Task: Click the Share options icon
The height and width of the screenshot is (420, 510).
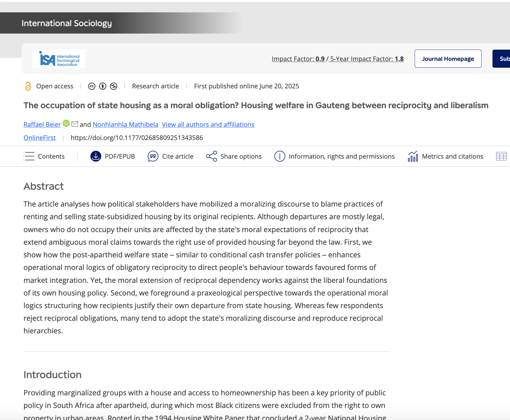Action: 212,156
